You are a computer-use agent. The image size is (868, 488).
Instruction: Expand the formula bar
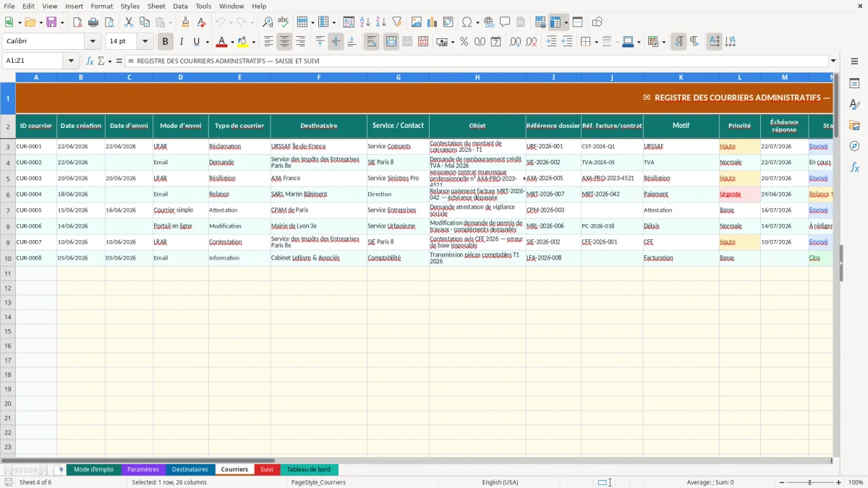[x=833, y=61]
